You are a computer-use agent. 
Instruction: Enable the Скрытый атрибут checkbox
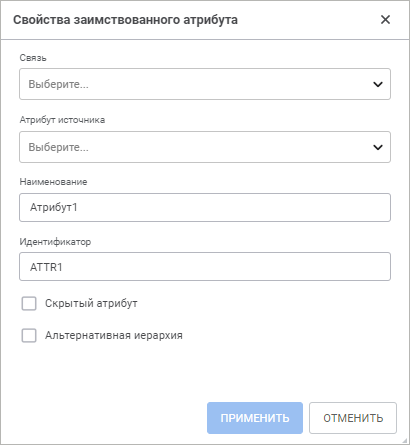[29, 304]
